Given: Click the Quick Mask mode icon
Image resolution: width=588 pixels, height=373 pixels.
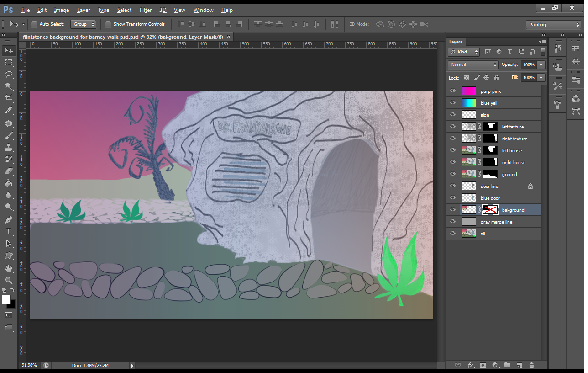Looking at the screenshot, I should (x=9, y=315).
